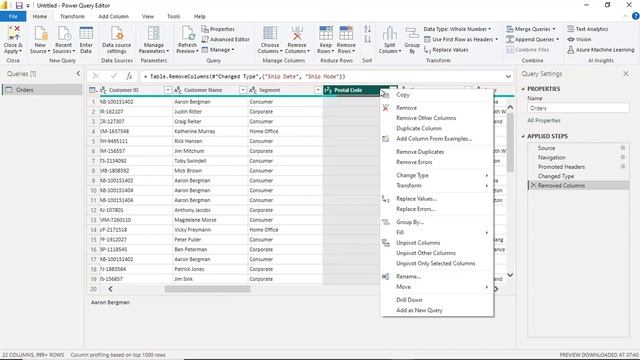Sort descending with the ribbon icon
The image size is (640, 360).
coord(367,39)
